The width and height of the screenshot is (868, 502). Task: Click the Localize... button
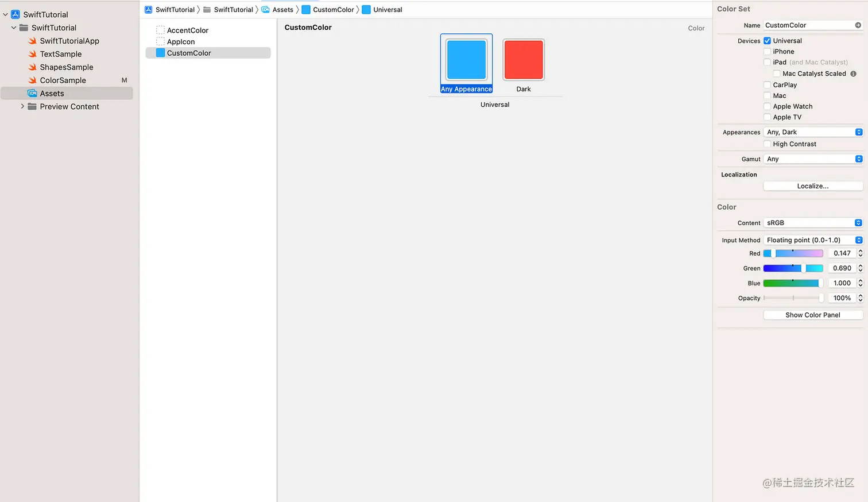tap(813, 186)
